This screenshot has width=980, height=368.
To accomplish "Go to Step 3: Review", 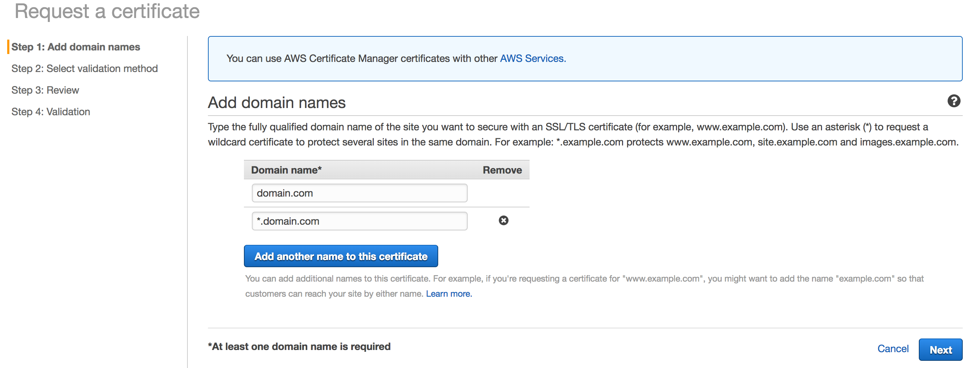I will pyautogui.click(x=45, y=90).
